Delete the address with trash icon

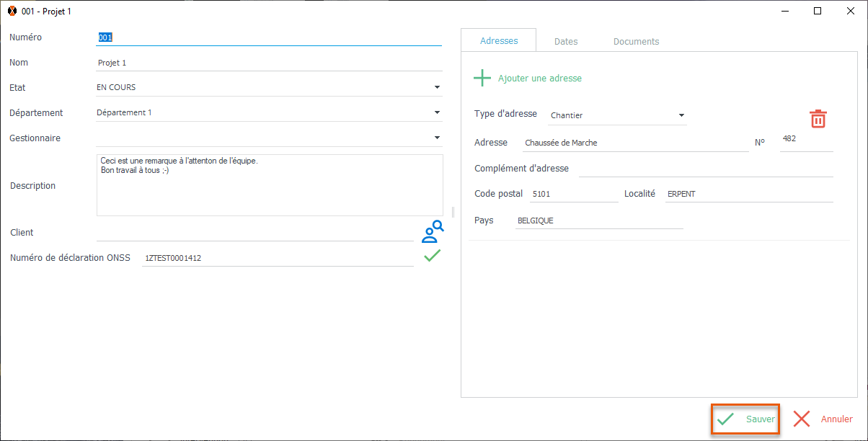[818, 119]
